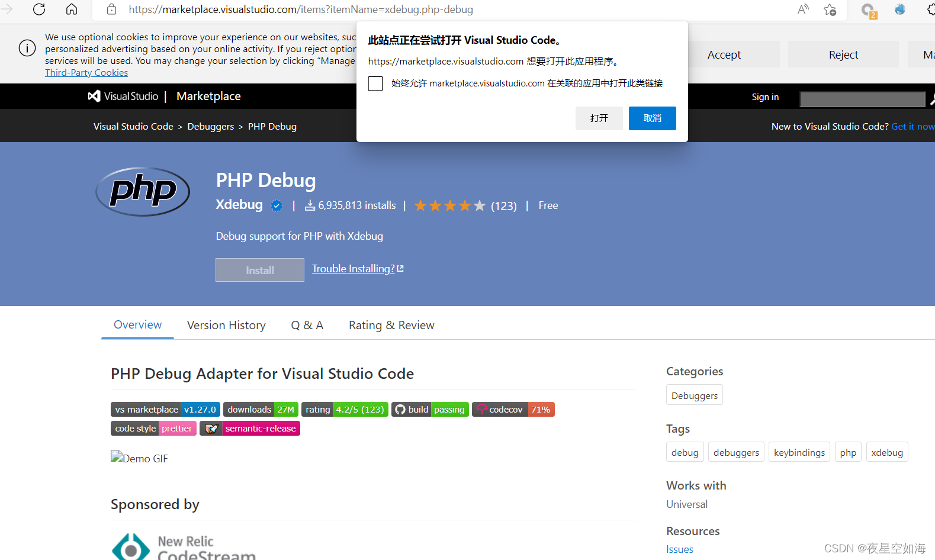The image size is (935, 560).
Task: Click the read aloud icon in address bar
Action: coord(803,9)
